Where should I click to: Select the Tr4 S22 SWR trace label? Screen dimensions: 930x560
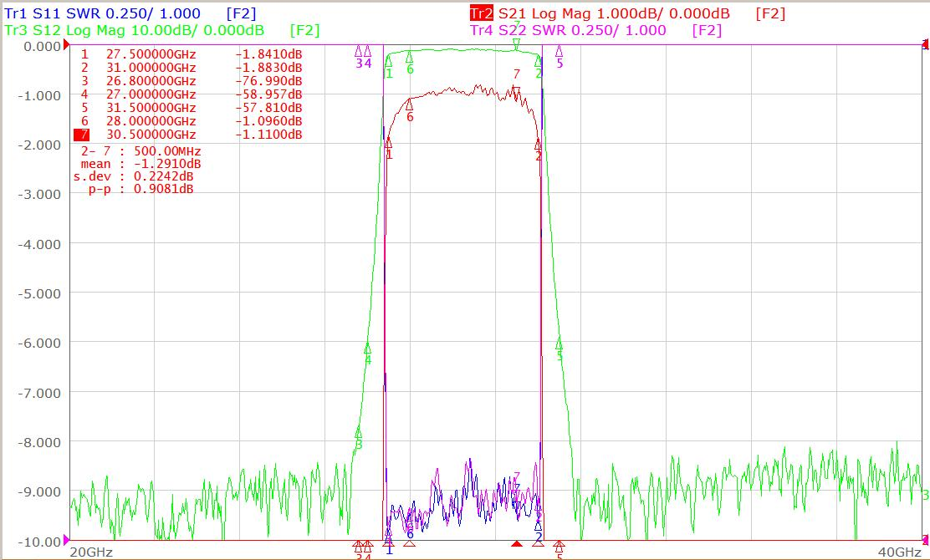568,30
